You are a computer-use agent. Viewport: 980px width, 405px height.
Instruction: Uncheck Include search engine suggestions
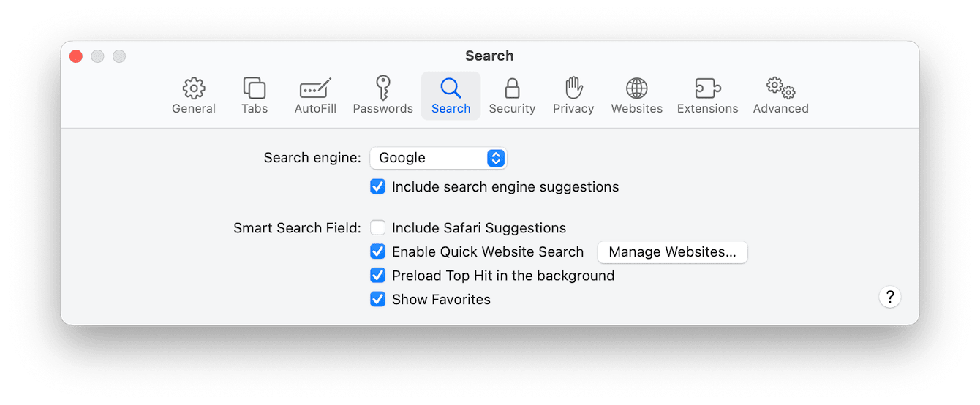377,186
